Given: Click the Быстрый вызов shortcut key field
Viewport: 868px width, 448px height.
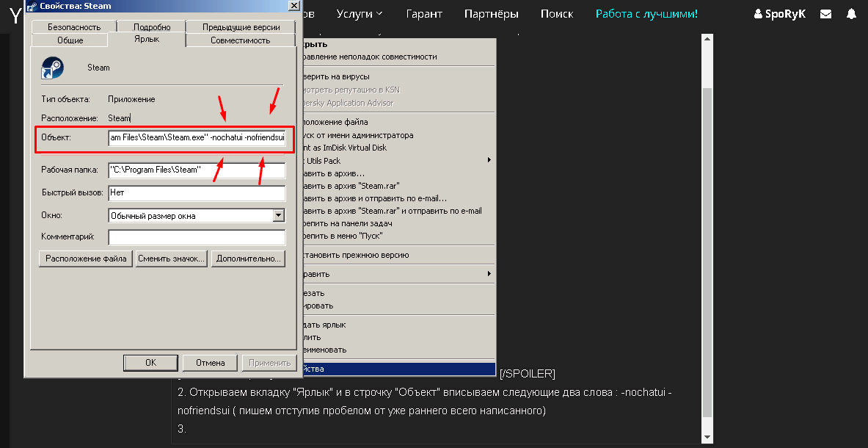Looking at the screenshot, I should (x=197, y=192).
